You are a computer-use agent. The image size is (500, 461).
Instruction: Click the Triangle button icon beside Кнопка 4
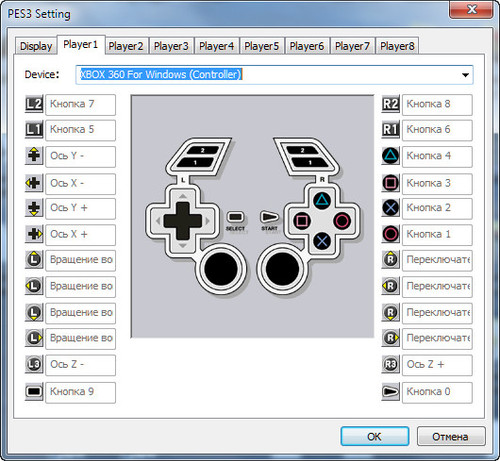point(391,156)
